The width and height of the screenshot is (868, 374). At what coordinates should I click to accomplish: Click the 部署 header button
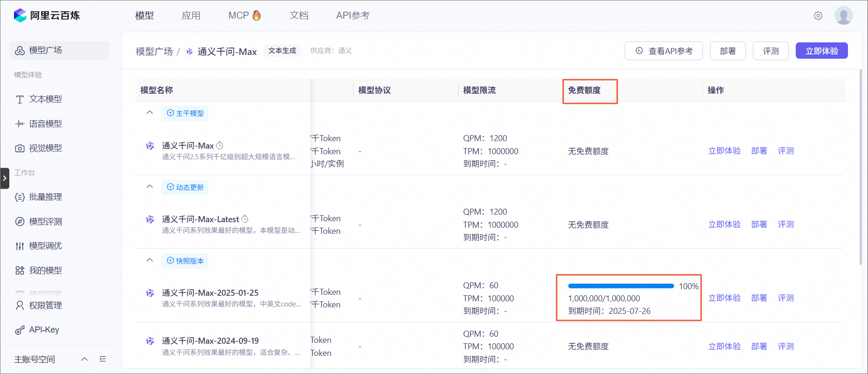click(728, 51)
